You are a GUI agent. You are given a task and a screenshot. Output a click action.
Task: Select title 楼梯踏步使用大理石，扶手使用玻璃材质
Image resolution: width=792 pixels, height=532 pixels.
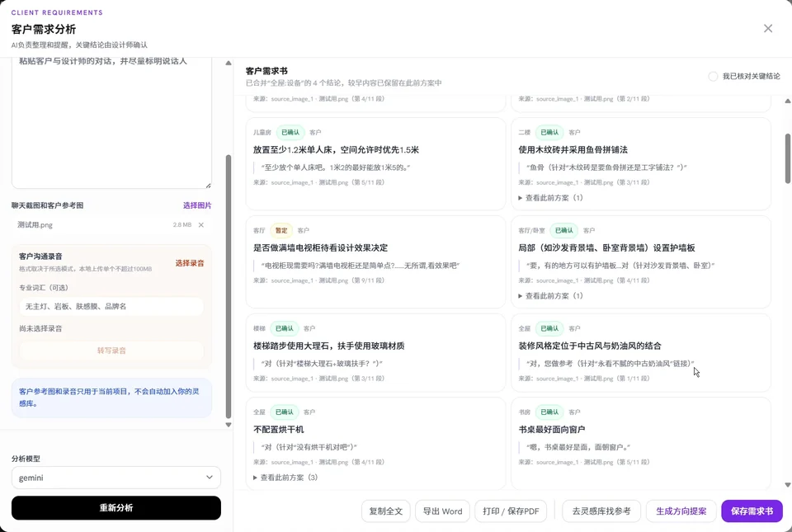click(329, 346)
